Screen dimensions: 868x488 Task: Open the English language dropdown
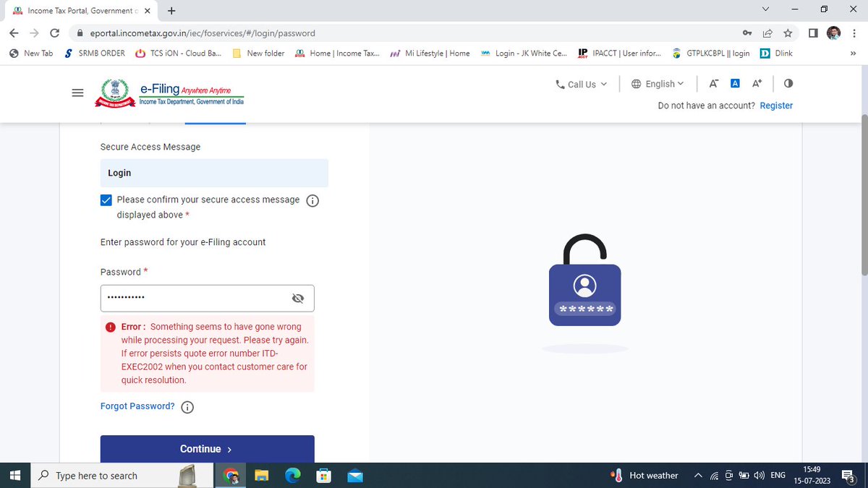point(658,84)
